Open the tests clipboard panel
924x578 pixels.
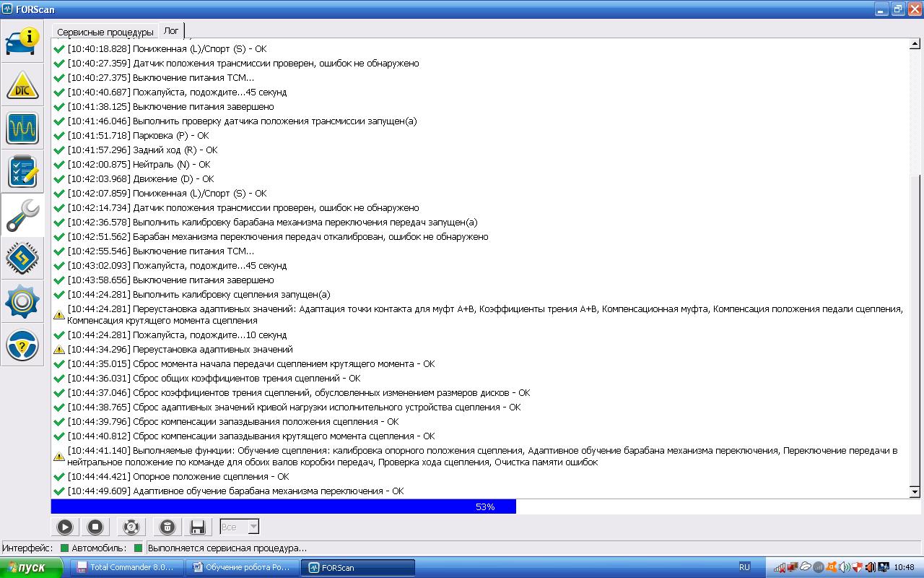23,171
